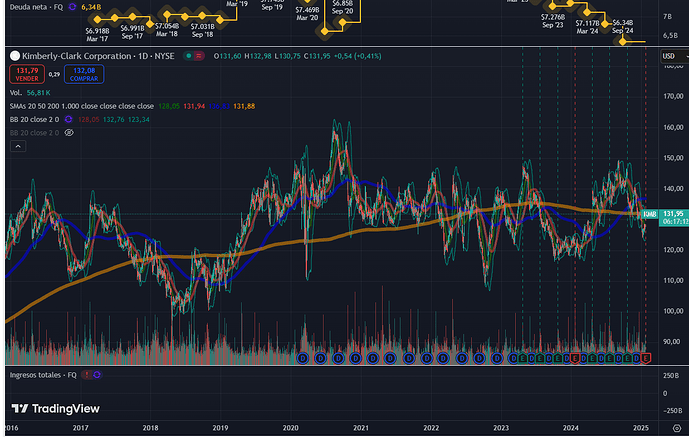Click the blue SMA value 136,83

(x=219, y=106)
